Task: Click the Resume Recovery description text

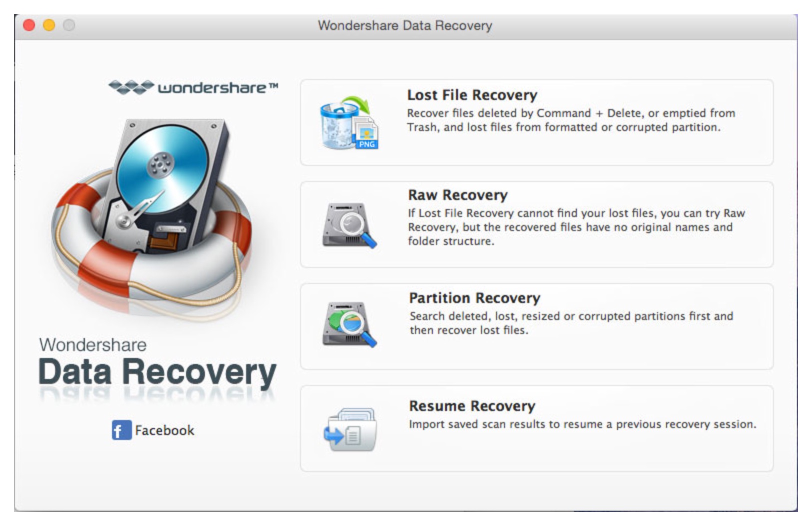Action: coord(582,424)
